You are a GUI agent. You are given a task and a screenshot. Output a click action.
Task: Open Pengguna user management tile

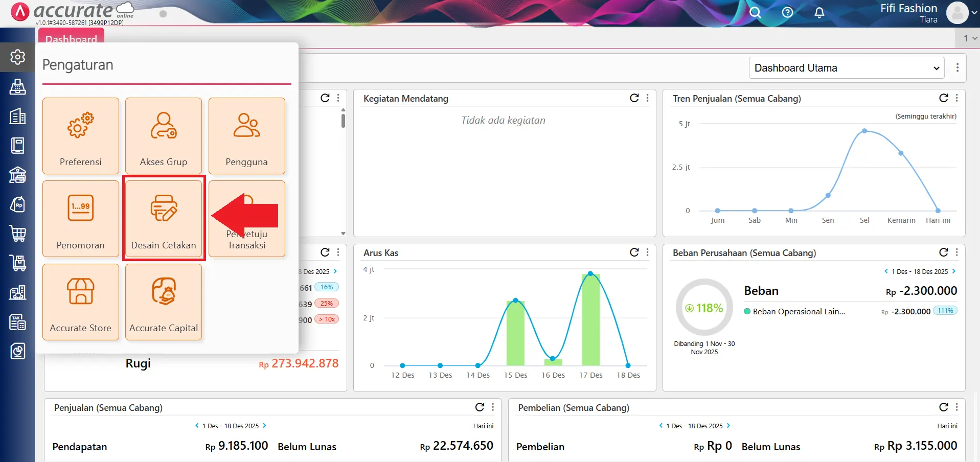[x=246, y=136]
